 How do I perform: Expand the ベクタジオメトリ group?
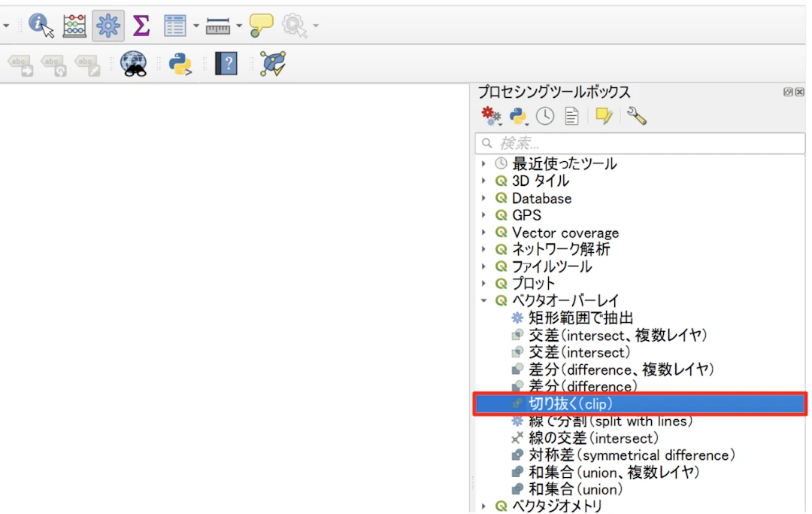tap(483, 506)
